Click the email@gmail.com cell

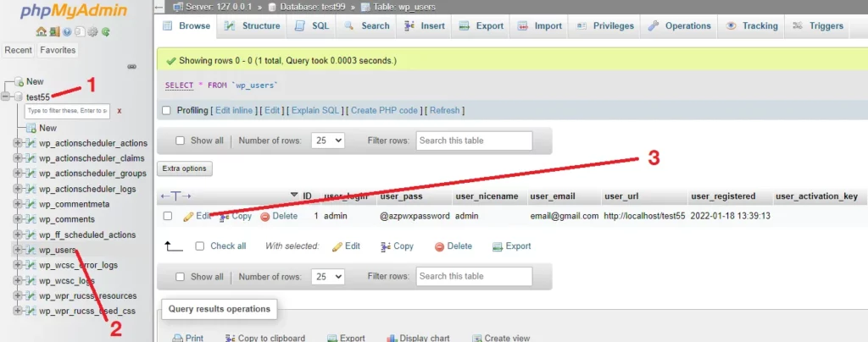[x=564, y=216]
